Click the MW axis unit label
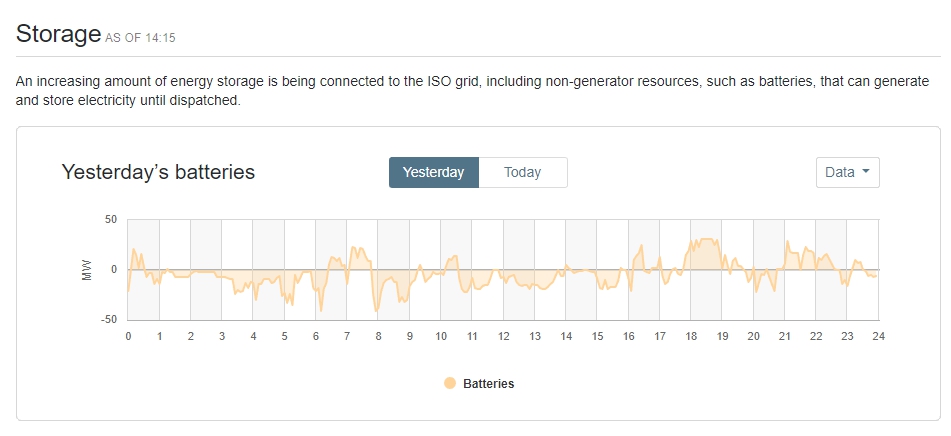The image size is (951, 436). tap(88, 270)
